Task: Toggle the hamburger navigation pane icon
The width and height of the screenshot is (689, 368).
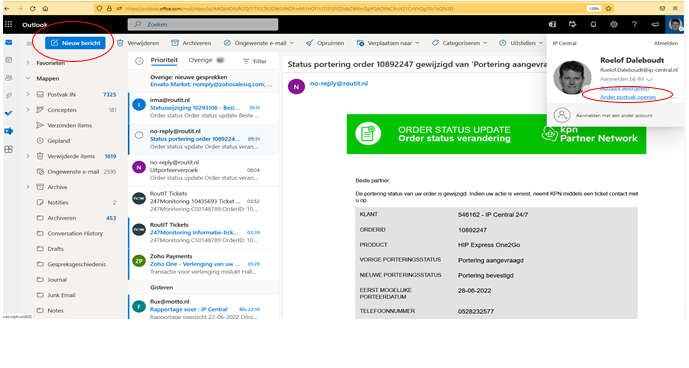Action: pyautogui.click(x=29, y=43)
